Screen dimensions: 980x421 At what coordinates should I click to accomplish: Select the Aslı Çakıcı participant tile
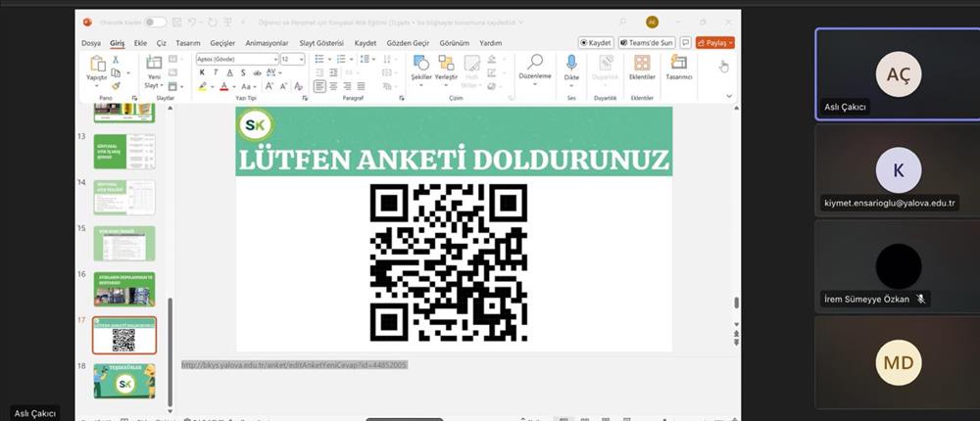(898, 74)
